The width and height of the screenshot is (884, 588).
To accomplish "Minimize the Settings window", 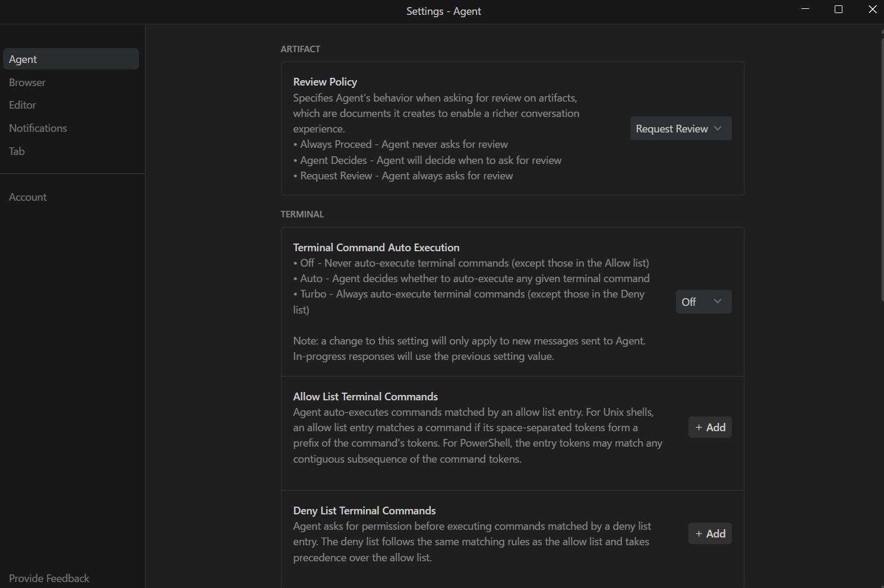I will pyautogui.click(x=806, y=10).
